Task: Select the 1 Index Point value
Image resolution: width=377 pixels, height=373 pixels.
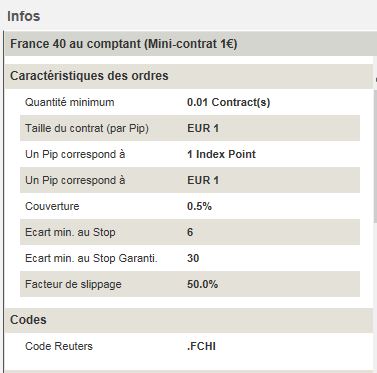Action: point(221,154)
